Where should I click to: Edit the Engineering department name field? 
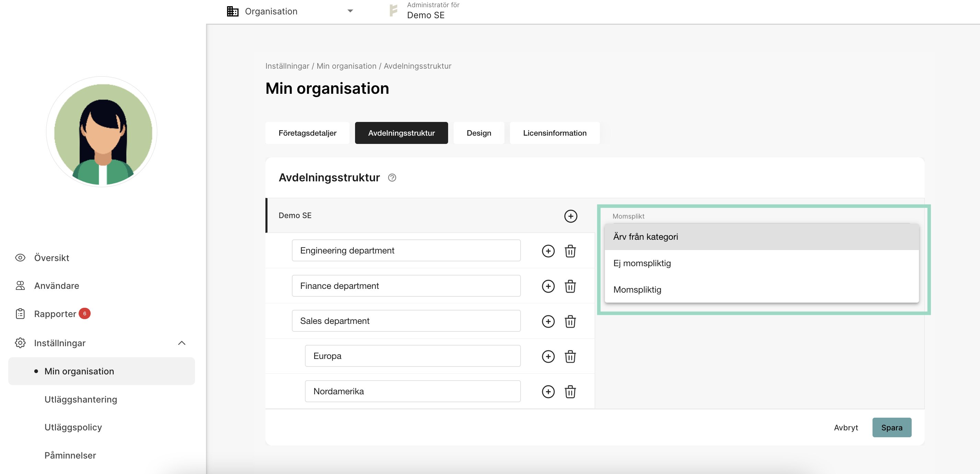(x=406, y=250)
